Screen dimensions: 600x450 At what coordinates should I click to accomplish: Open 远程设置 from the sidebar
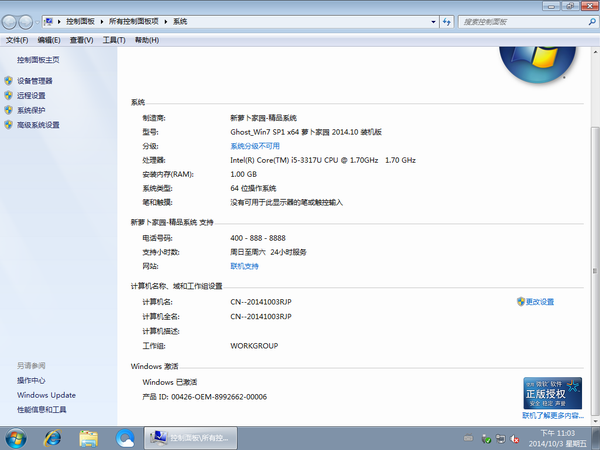click(x=31, y=96)
